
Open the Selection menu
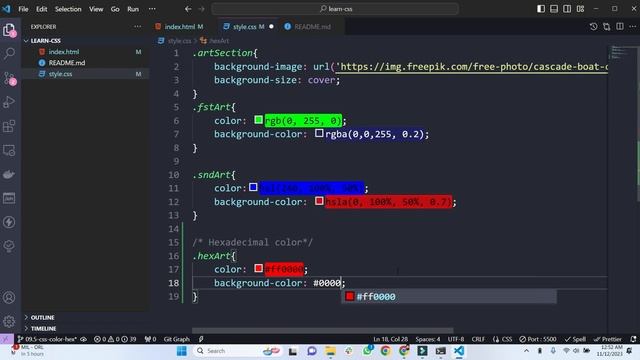coord(68,9)
